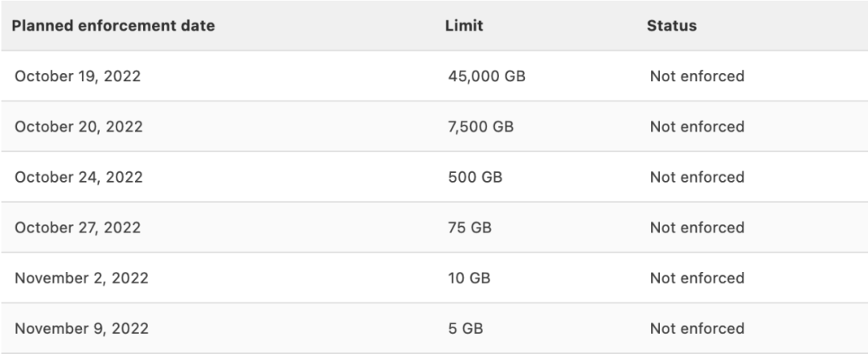
Task: Click the 7,500 GB limit value
Action: [481, 127]
